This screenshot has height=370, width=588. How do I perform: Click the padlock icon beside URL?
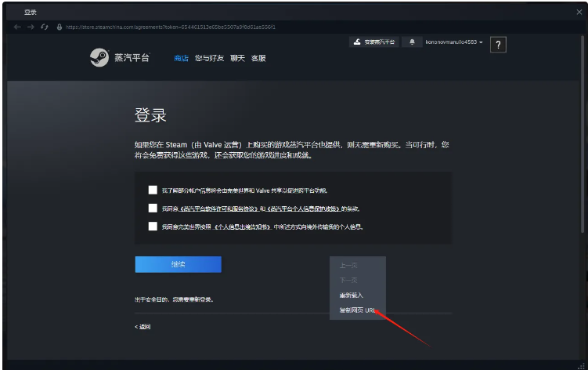(59, 27)
